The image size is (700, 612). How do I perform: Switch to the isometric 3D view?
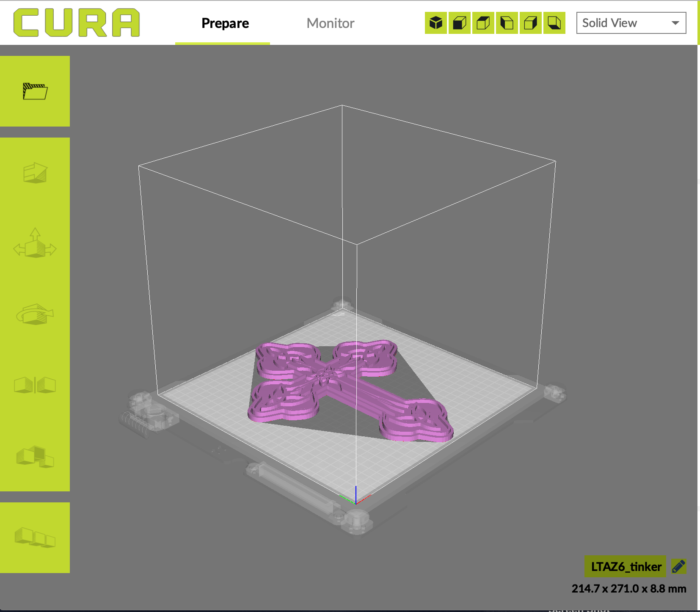click(x=435, y=23)
